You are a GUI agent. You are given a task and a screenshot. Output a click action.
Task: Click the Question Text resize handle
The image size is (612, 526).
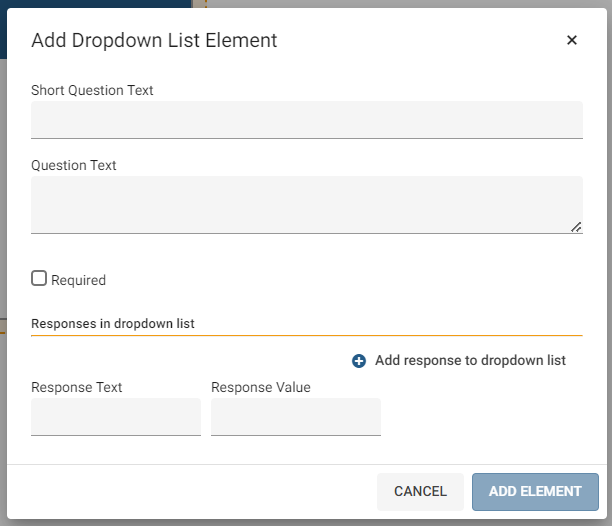click(576, 227)
